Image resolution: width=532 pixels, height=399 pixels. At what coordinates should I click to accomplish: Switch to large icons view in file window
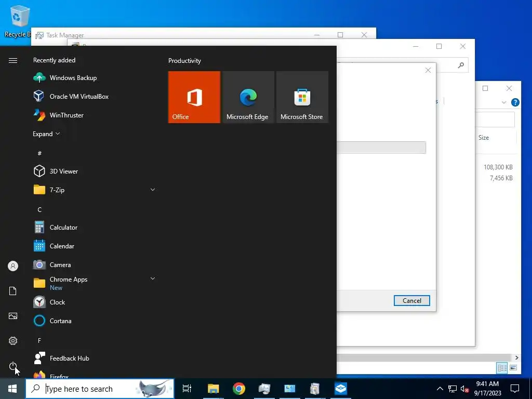pyautogui.click(x=513, y=368)
